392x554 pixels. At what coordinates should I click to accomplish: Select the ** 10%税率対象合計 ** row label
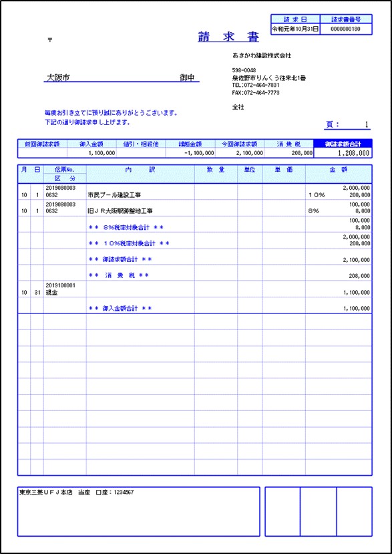[x=128, y=243]
